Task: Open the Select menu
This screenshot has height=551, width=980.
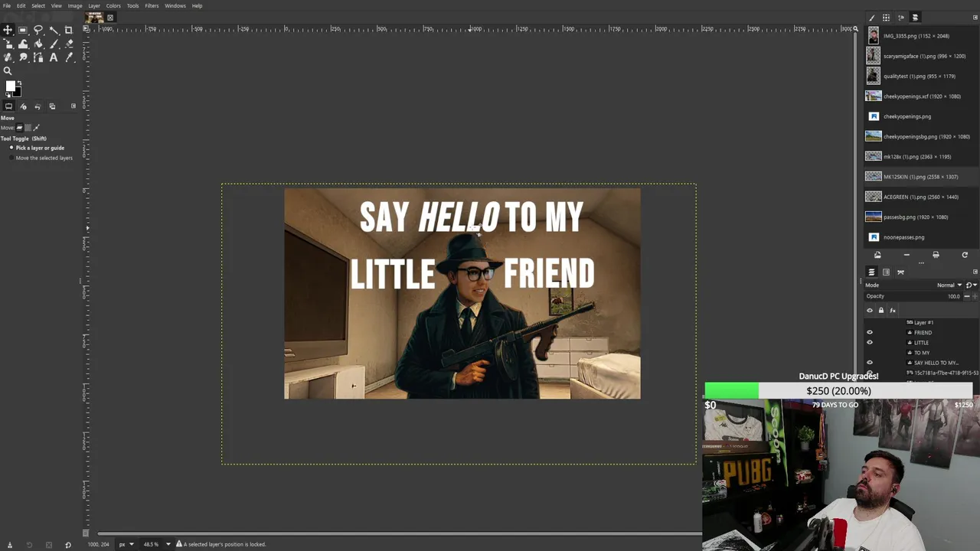Action: pyautogui.click(x=38, y=5)
